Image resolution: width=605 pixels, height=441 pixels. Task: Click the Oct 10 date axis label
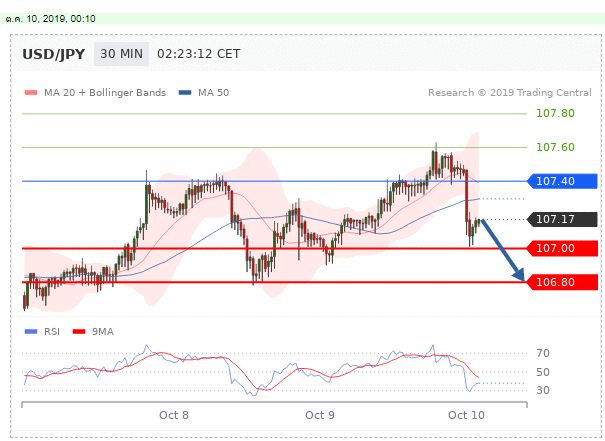click(466, 415)
